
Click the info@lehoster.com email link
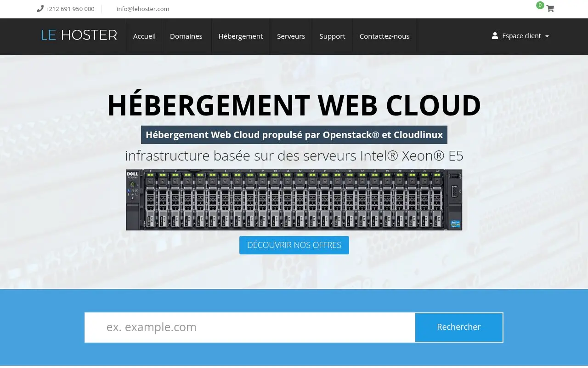point(143,9)
